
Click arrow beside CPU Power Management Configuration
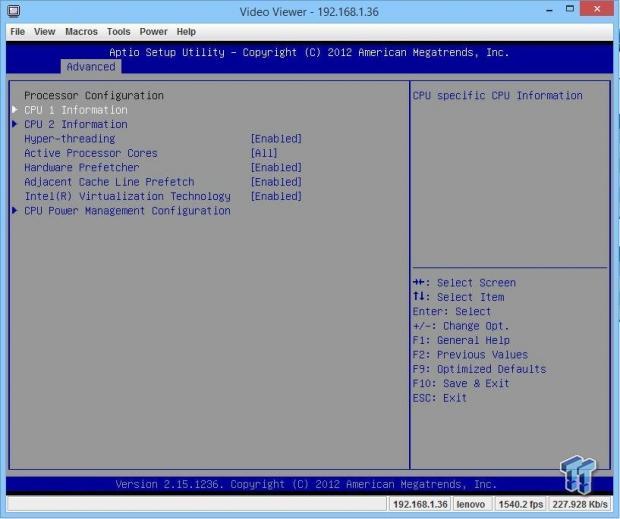pos(15,210)
